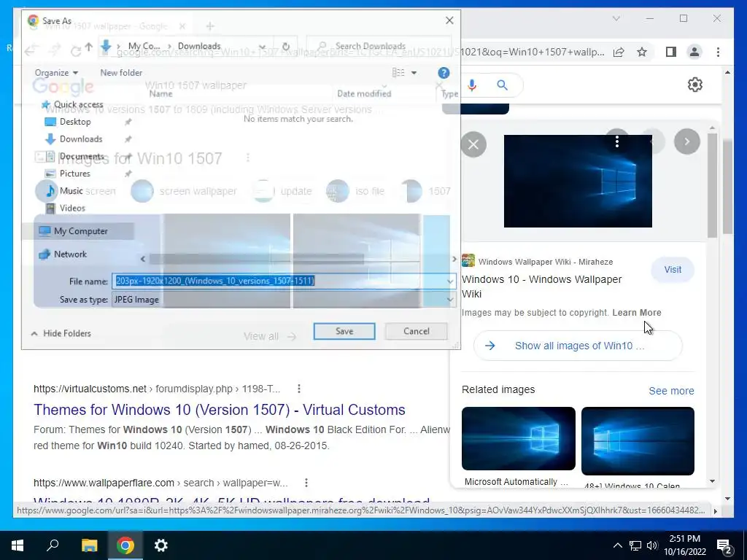Click Hide Folders in Save As dialog
This screenshot has height=560, width=747.
coord(61,333)
